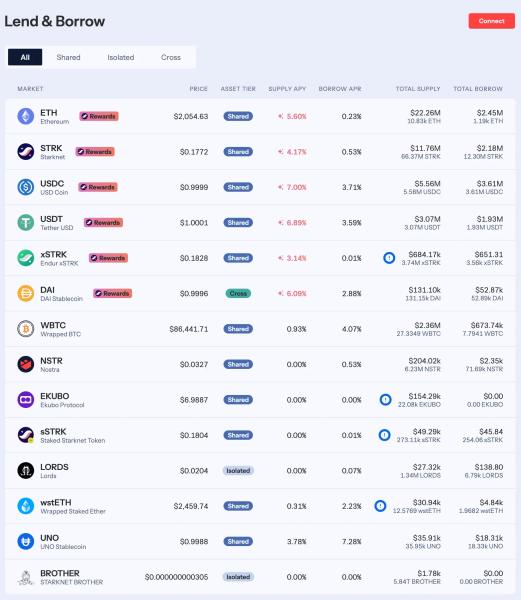
Task: Click the EKUBO Protocol token icon
Action: (x=26, y=400)
